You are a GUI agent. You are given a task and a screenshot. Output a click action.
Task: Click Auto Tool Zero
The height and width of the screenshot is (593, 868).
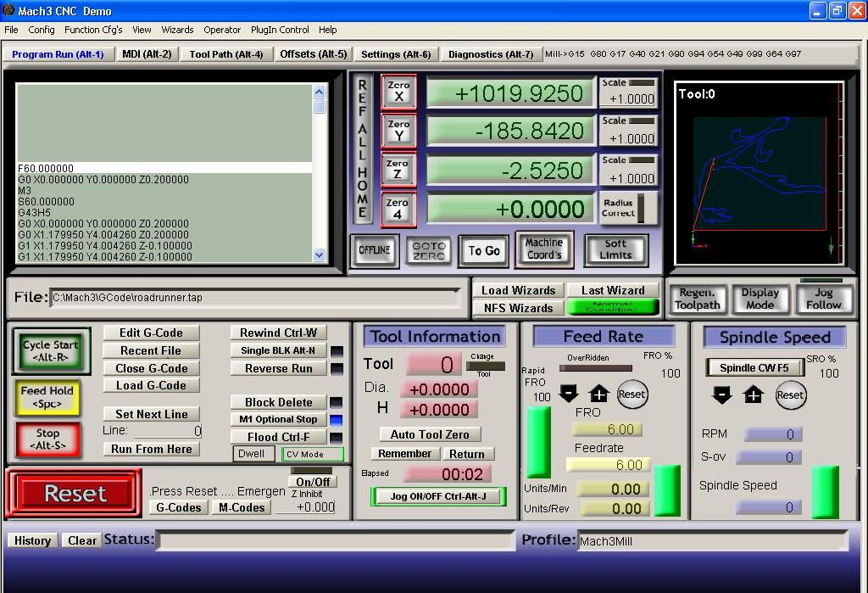pyautogui.click(x=430, y=435)
